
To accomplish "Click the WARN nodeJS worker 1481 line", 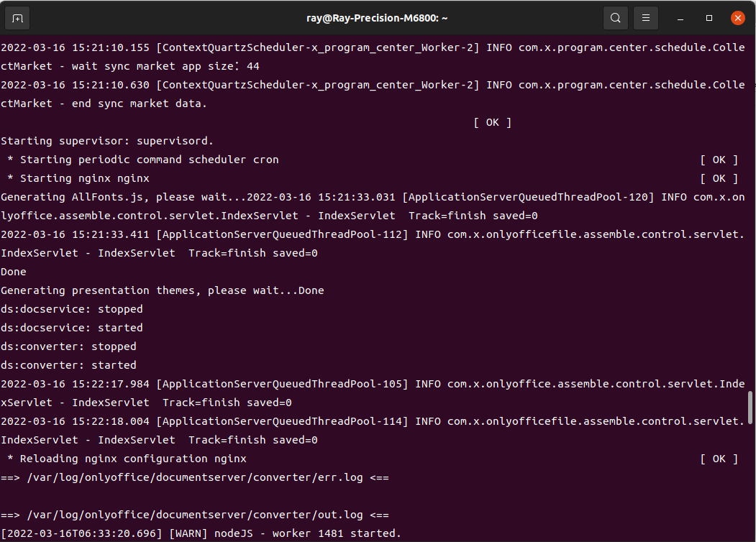I will [x=201, y=533].
